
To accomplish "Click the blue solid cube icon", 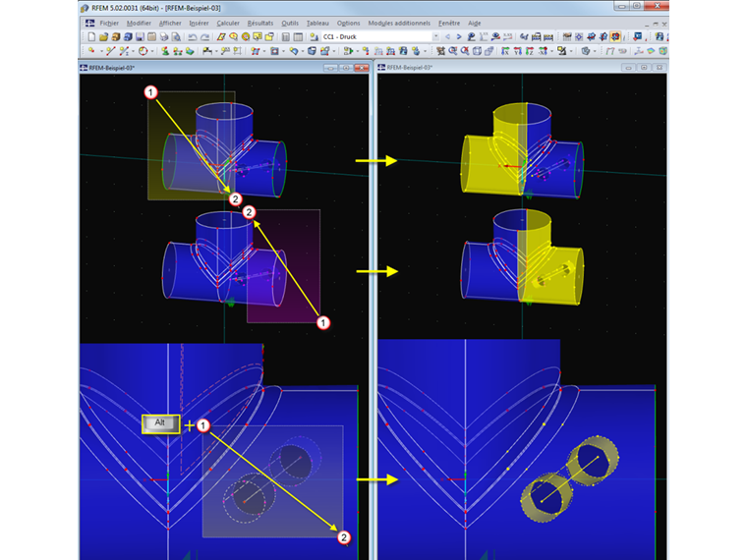I will (x=312, y=51).
